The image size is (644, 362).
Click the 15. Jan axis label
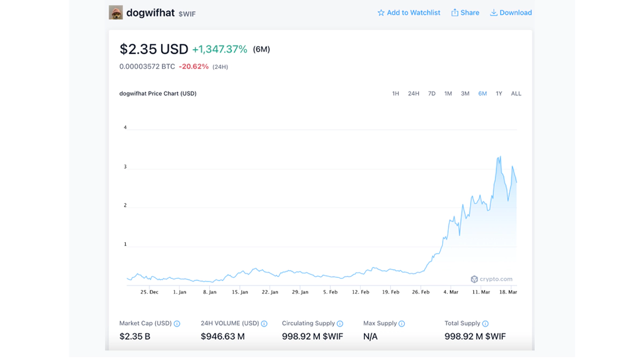[240, 292]
